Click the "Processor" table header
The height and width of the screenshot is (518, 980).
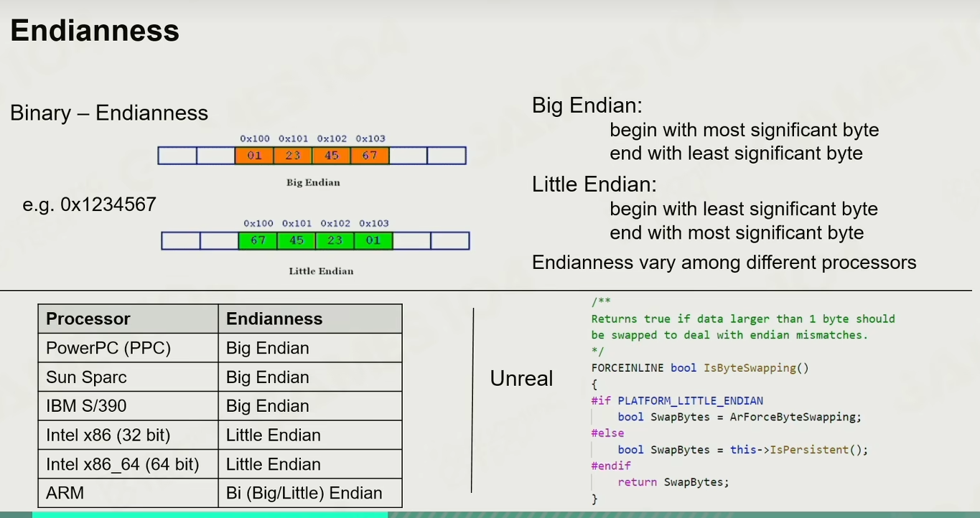tap(128, 319)
